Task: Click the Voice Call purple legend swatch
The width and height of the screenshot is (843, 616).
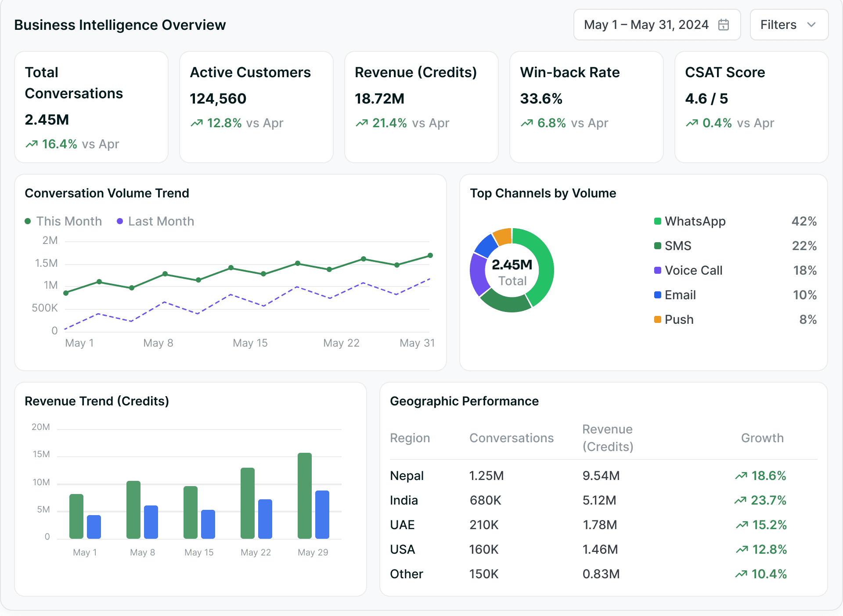Action: pyautogui.click(x=658, y=270)
